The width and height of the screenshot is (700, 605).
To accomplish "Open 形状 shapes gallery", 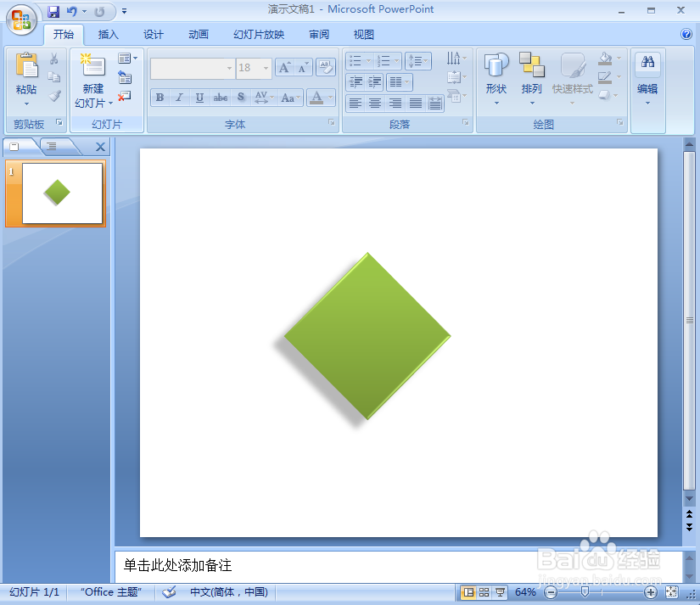I will [496, 80].
